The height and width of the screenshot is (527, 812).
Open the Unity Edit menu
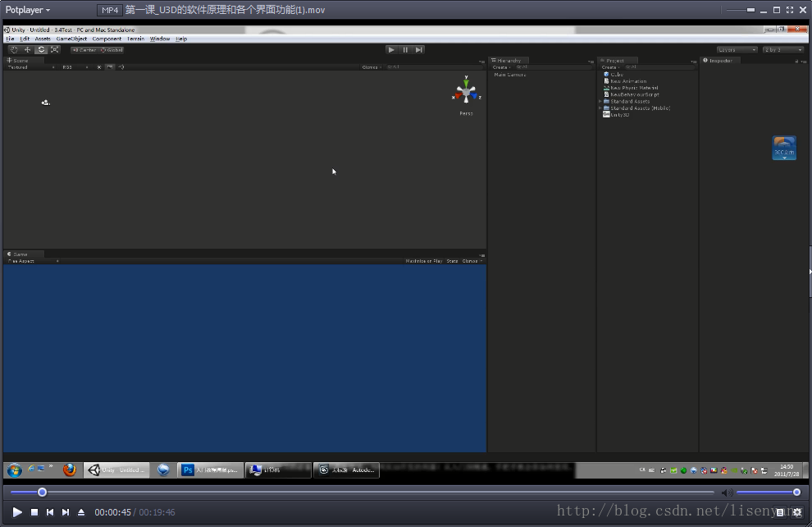click(x=25, y=39)
